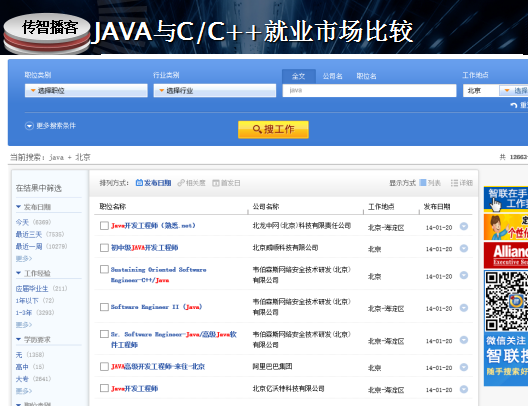Select the 全文 search tab
Screen dimensions: 528x406
coord(299,76)
